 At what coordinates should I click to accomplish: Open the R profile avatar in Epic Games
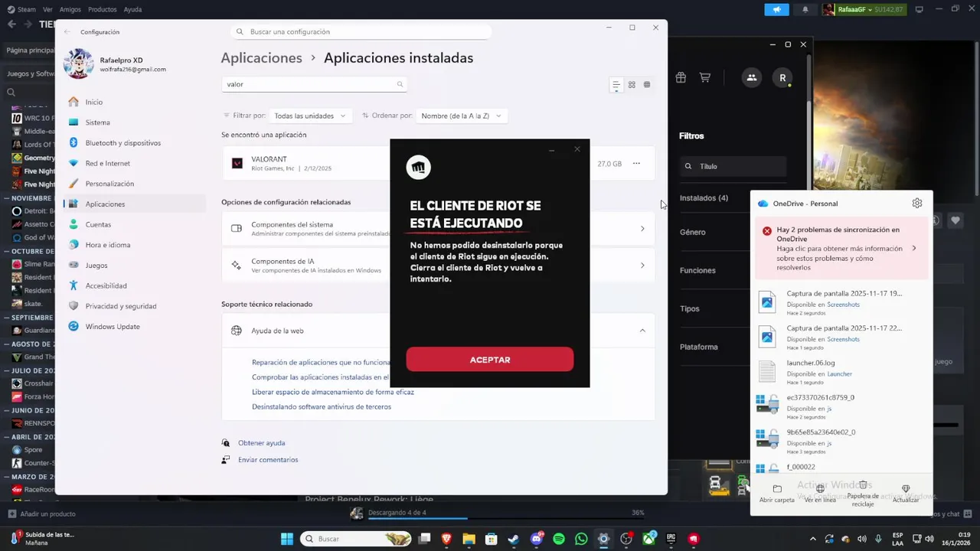click(782, 77)
